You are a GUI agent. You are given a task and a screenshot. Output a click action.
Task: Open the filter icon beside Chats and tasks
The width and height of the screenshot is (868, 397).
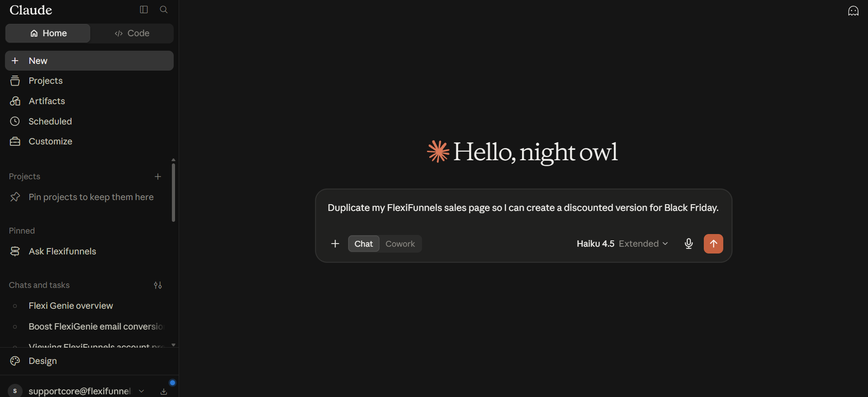coord(158,285)
